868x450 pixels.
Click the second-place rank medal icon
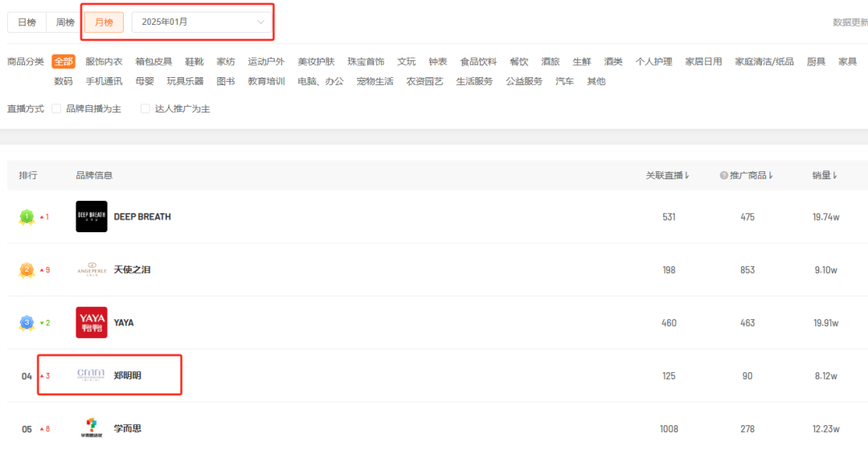click(27, 270)
